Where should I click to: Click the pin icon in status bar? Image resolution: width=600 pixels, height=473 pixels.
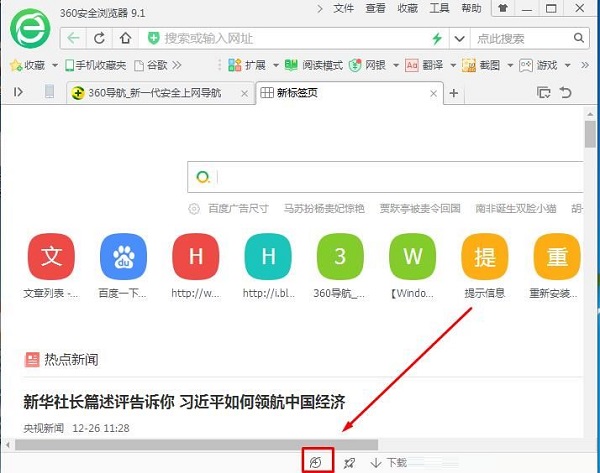tap(350, 462)
